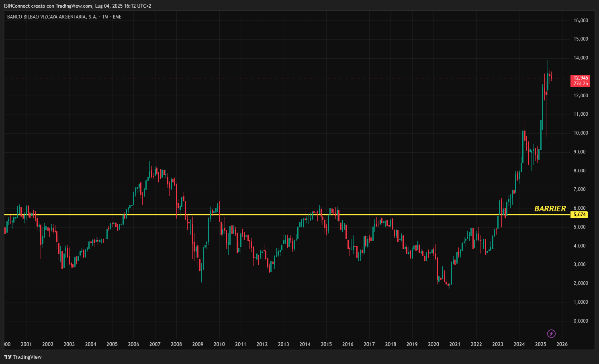The image size is (599, 364).
Task: Click the 2004 label on time axis
Action: coord(90,344)
